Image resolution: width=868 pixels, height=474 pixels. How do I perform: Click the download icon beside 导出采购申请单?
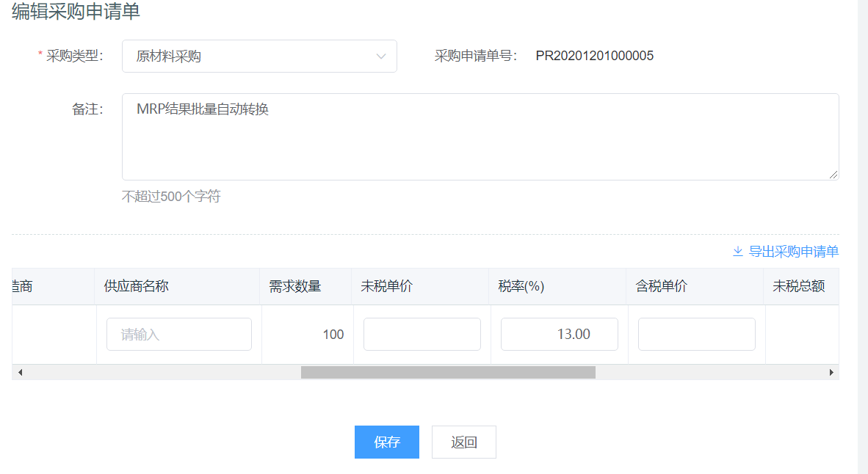[738, 252]
